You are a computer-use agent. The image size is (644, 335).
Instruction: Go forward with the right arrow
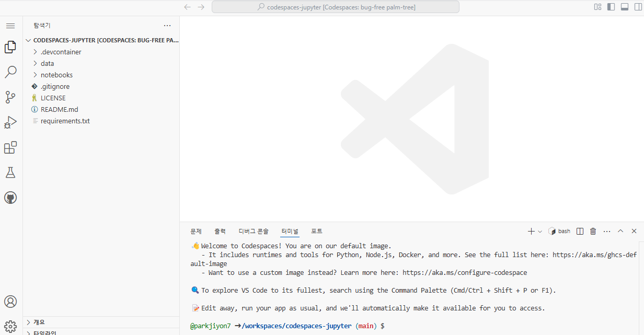[x=201, y=7]
